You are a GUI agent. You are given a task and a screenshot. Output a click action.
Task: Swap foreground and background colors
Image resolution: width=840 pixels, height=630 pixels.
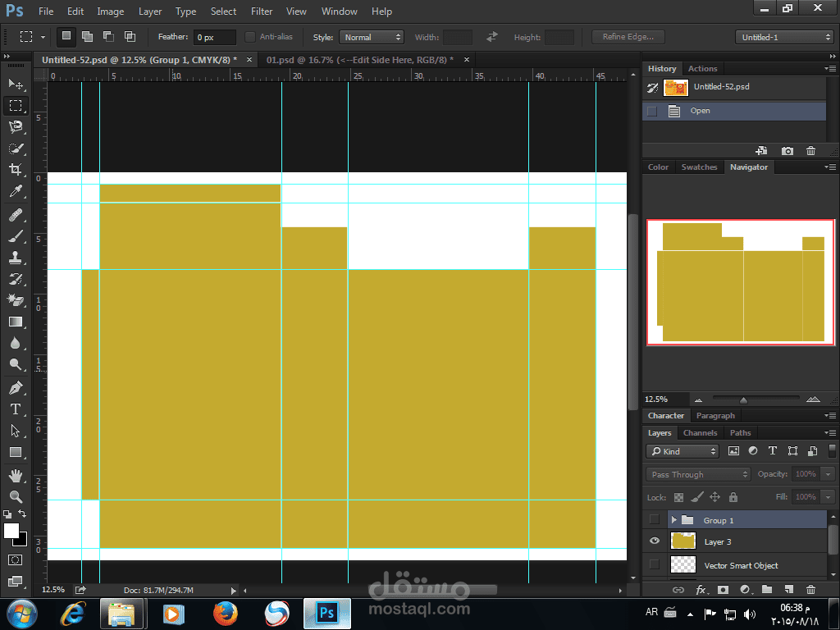click(22, 514)
